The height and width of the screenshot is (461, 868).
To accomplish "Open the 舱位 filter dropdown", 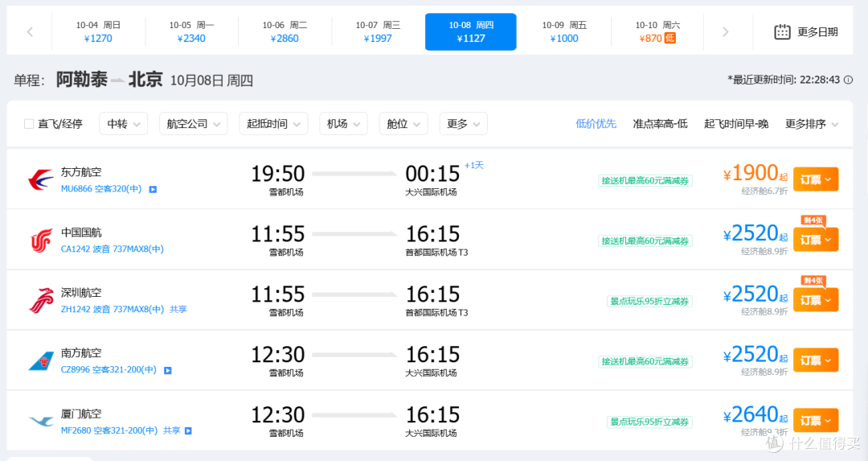I will 403,124.
